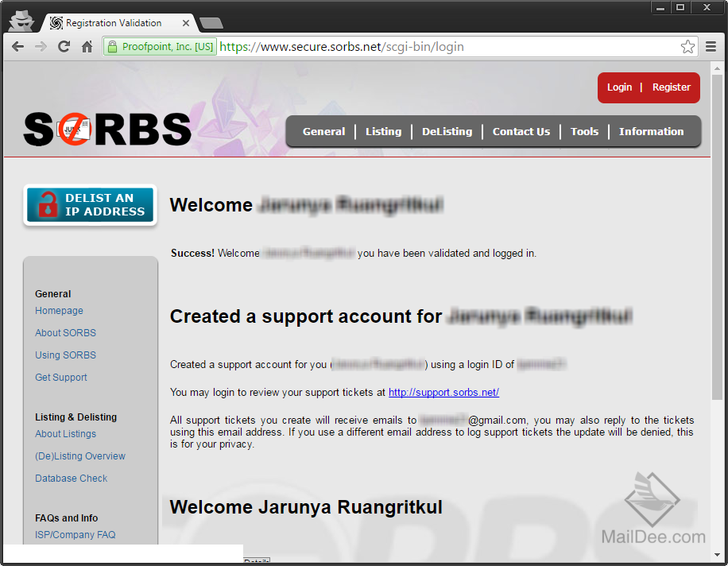
Task: Maximize the browser window
Action: tap(680, 7)
